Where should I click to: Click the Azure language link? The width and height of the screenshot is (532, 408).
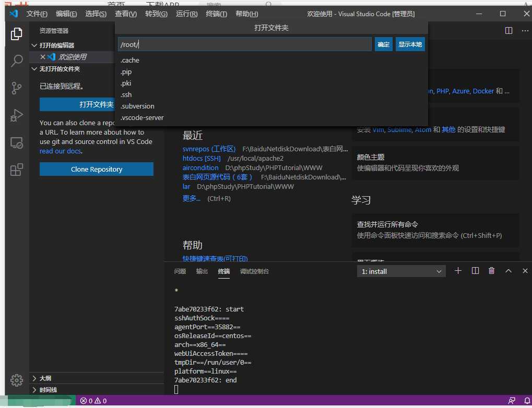click(x=461, y=91)
